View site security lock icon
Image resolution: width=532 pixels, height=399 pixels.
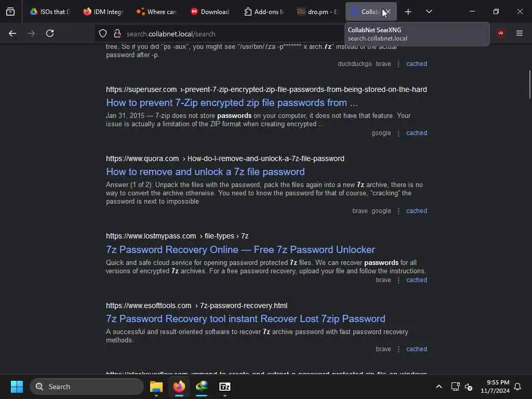(117, 33)
